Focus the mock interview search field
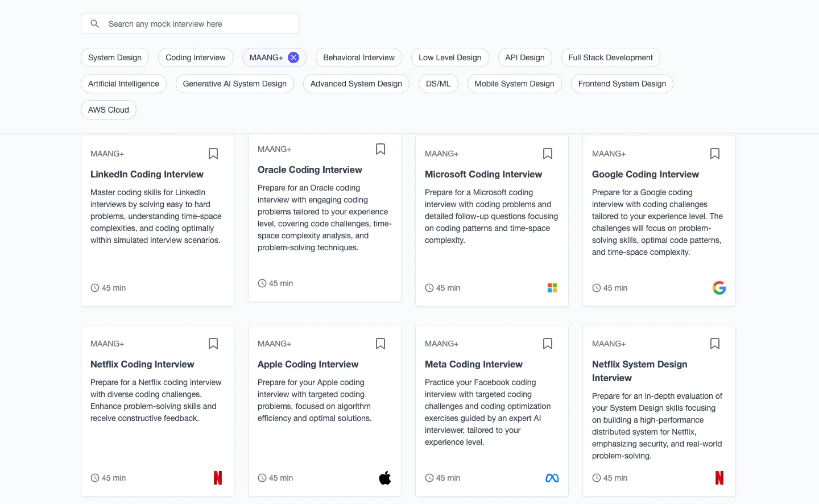 coord(190,24)
